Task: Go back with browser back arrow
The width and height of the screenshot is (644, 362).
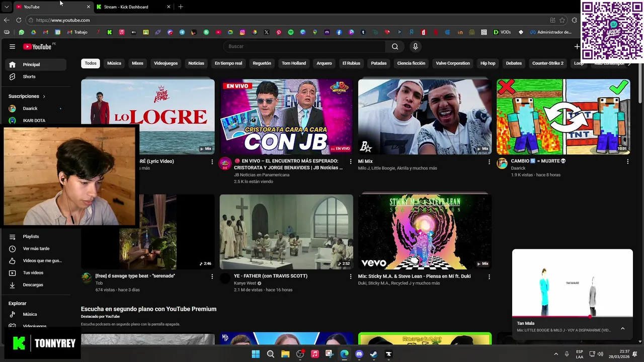Action: 7,20
